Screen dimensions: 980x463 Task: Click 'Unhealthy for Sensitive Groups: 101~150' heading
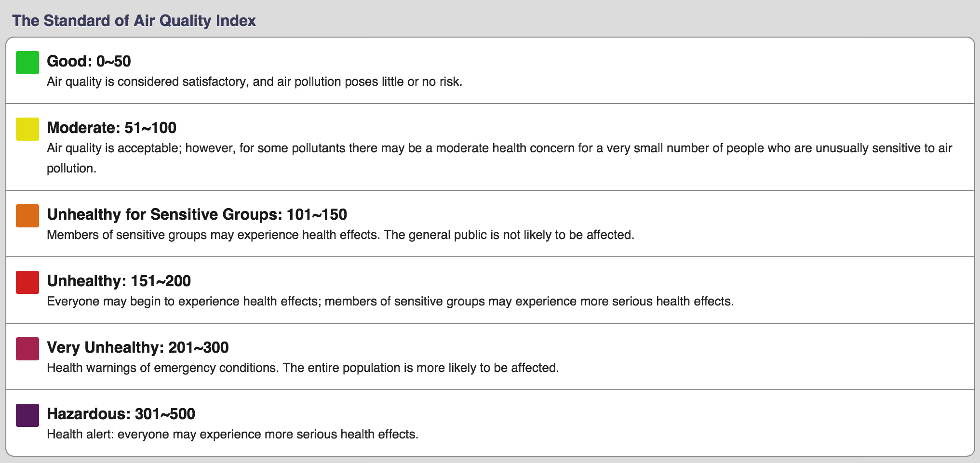197,214
